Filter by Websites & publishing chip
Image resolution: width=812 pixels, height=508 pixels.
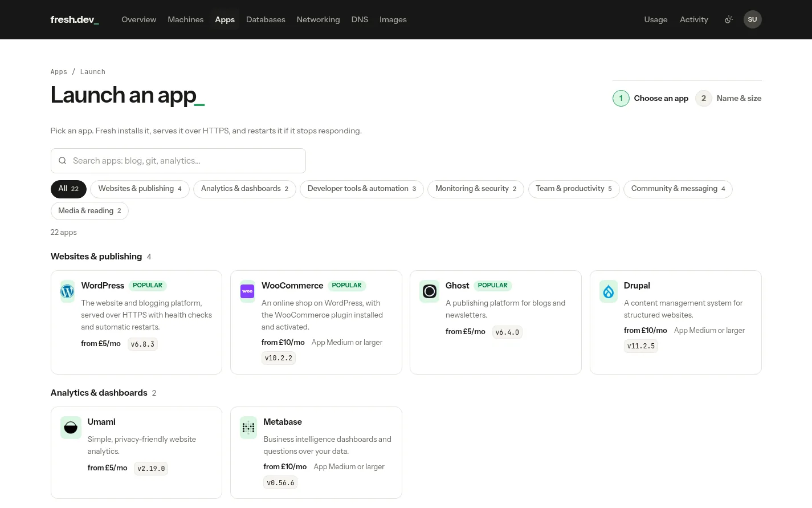140,189
